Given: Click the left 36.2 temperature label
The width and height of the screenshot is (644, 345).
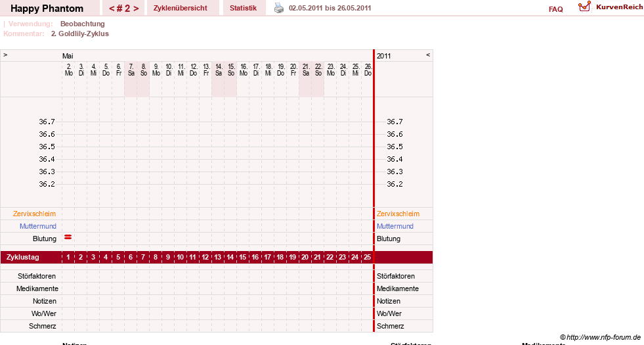Looking at the screenshot, I should click(x=47, y=184).
